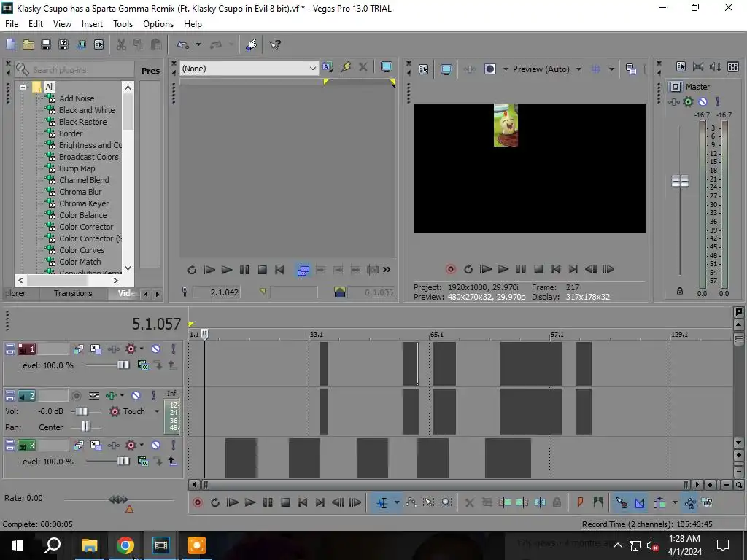747x560 pixels.
Task: Toggle preview on external monitor icon
Action: (x=446, y=69)
